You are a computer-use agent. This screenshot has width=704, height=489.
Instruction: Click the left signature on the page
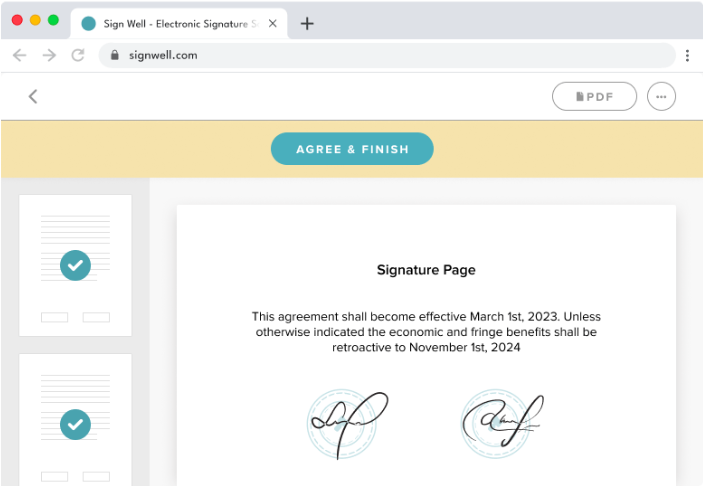[345, 424]
